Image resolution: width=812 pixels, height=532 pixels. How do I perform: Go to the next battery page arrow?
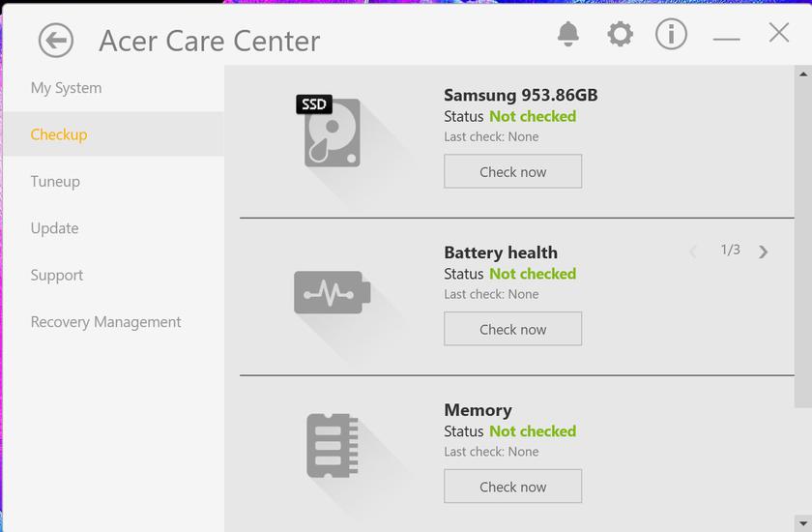click(764, 251)
